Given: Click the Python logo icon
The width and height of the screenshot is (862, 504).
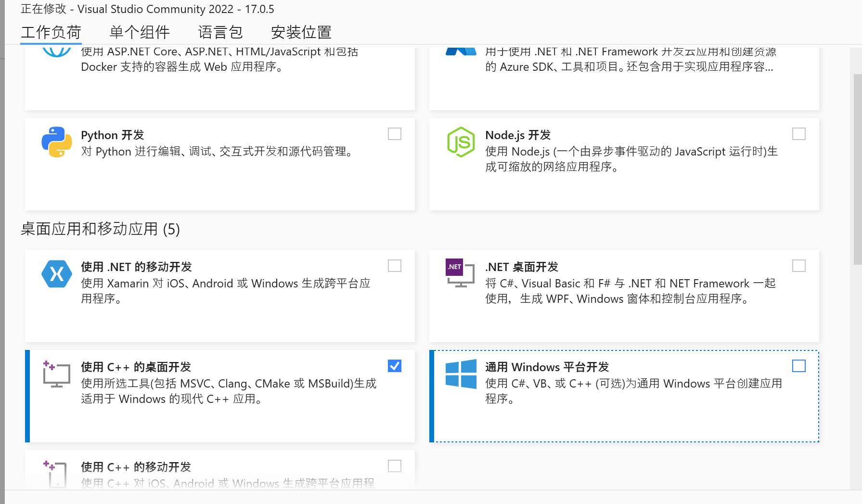Looking at the screenshot, I should (x=57, y=142).
